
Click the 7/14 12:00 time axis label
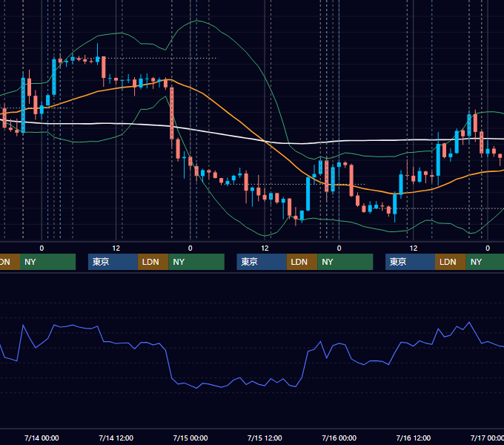tap(116, 438)
